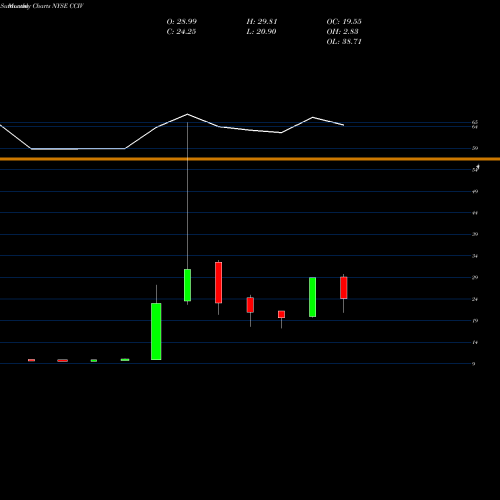500x500 pixels.
Task: Click the OL: 38.71 reading
Action: coord(344,42)
